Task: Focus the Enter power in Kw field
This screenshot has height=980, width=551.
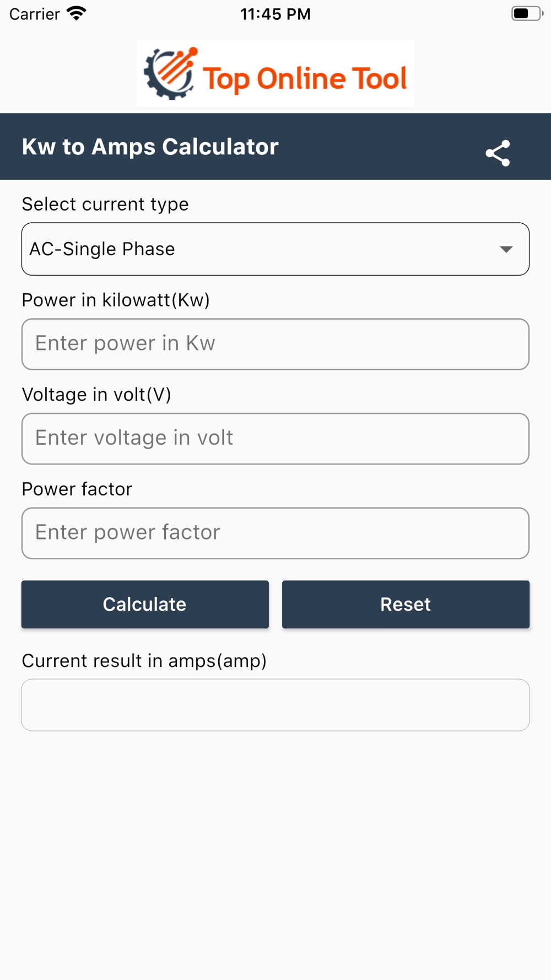Action: (275, 344)
